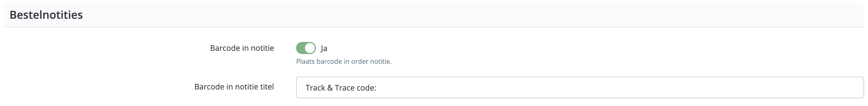868x106 pixels.
Task: Click the word code: in the input
Action: coord(366,88)
